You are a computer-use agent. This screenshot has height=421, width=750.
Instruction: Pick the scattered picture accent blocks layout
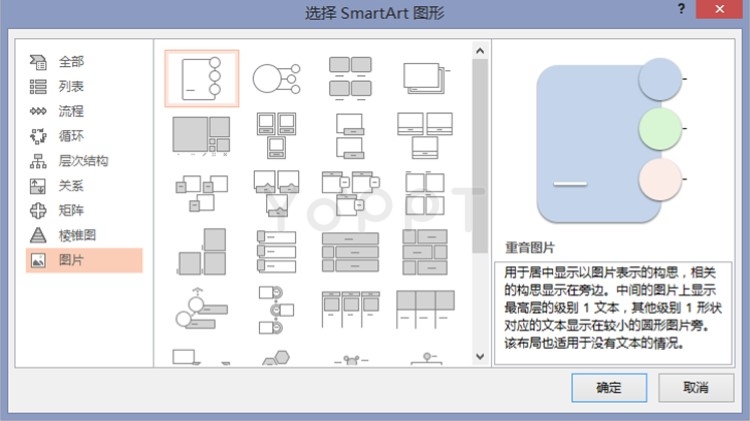[201, 193]
